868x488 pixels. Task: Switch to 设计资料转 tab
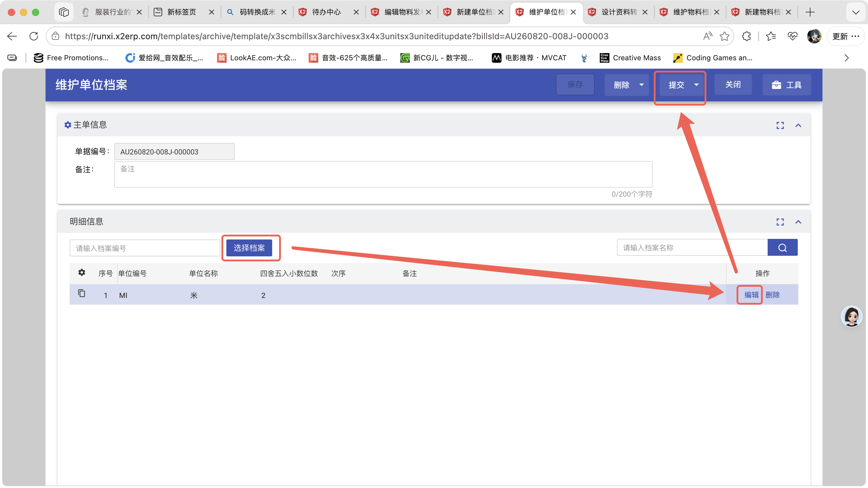click(618, 12)
